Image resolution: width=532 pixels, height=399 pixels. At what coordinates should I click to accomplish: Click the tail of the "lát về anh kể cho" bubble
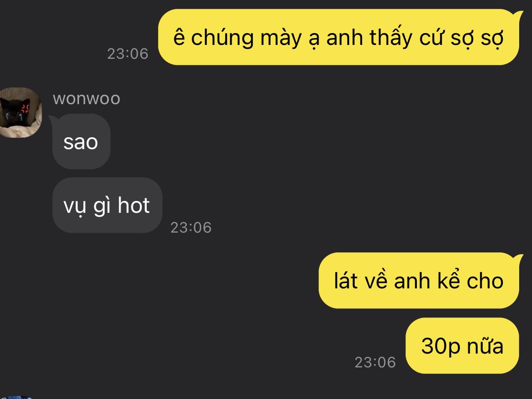click(519, 259)
